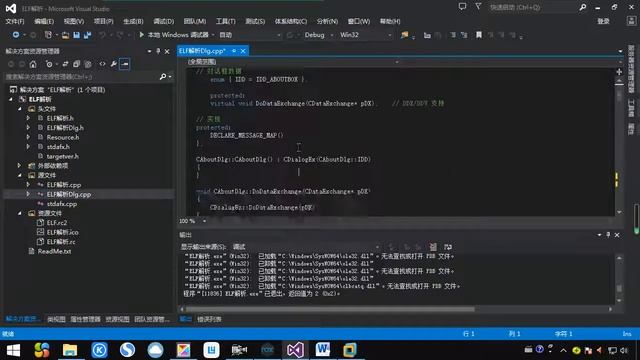Switch to the 错误列表 tab

pyautogui.click(x=209, y=319)
